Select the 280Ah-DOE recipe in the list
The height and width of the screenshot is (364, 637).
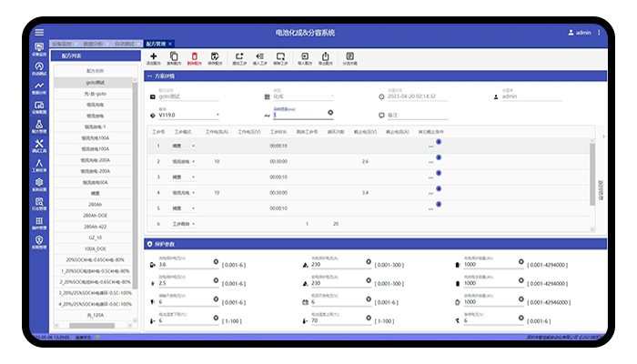[96, 216]
